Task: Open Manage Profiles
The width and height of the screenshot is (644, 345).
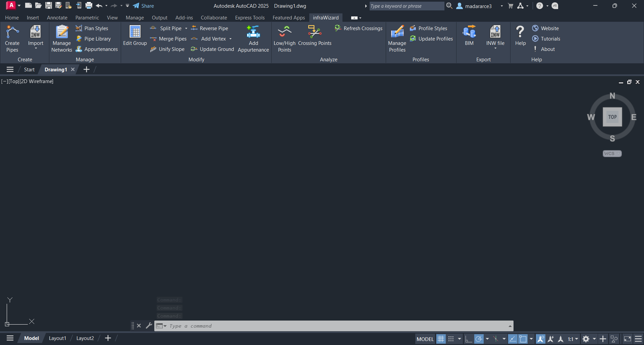Action: coord(397,39)
